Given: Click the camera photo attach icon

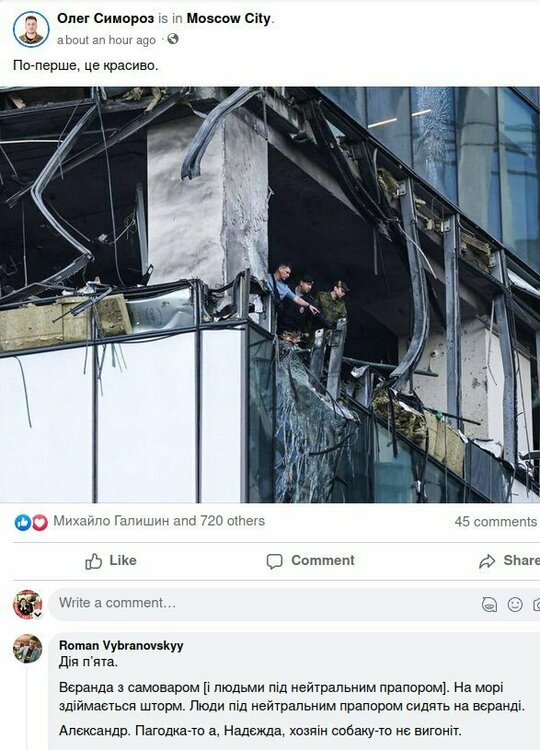Looking at the screenshot, I should [537, 605].
